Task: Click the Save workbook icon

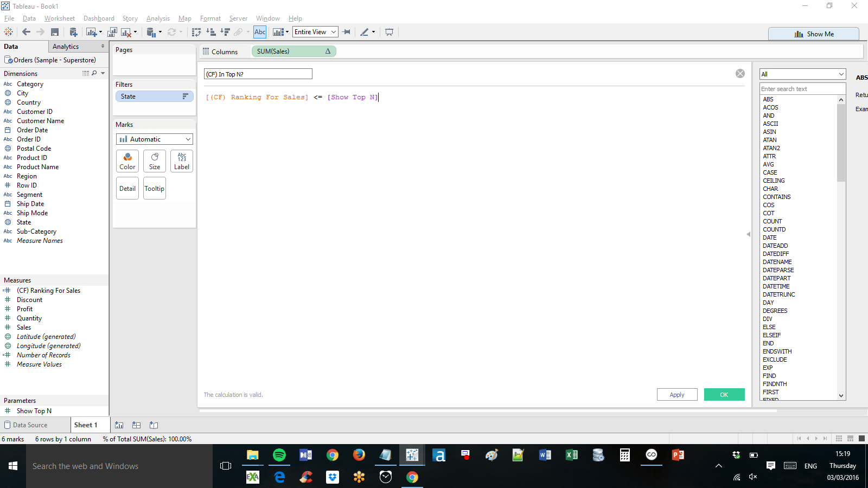Action: (x=55, y=32)
